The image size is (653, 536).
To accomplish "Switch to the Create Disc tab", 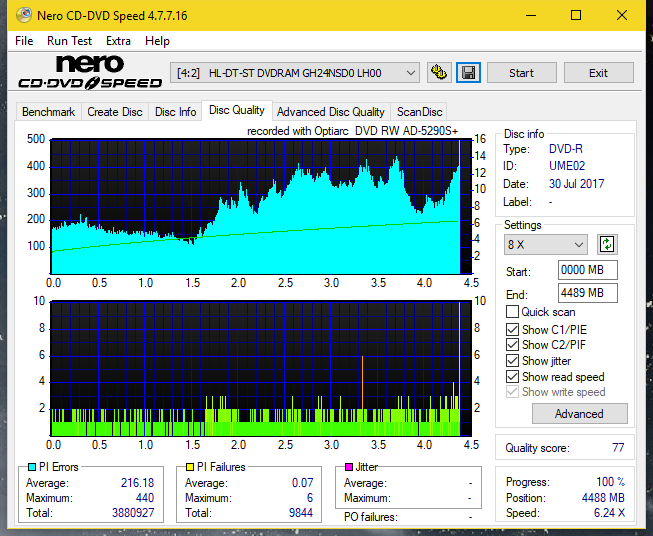I will click(x=115, y=112).
